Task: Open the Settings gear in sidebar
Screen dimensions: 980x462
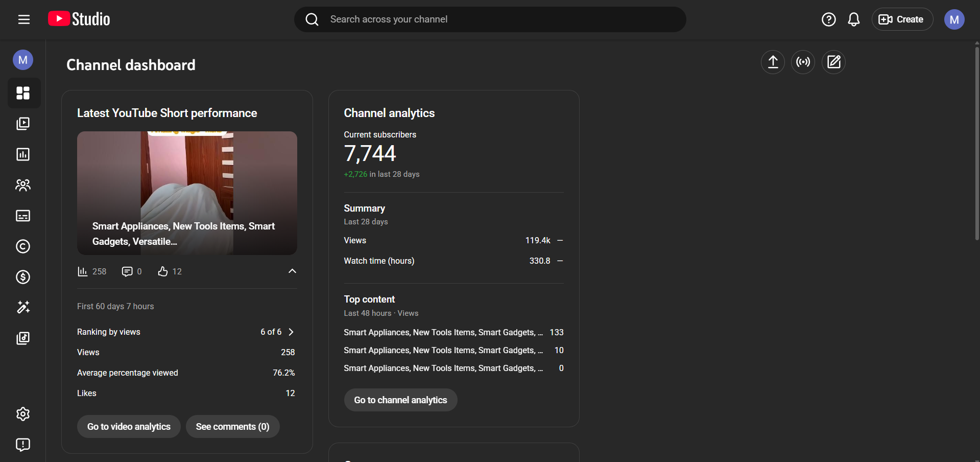Action: pos(23,414)
